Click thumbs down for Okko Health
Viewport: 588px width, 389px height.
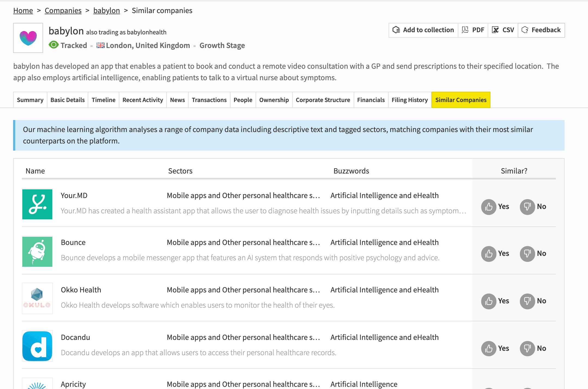click(x=528, y=301)
